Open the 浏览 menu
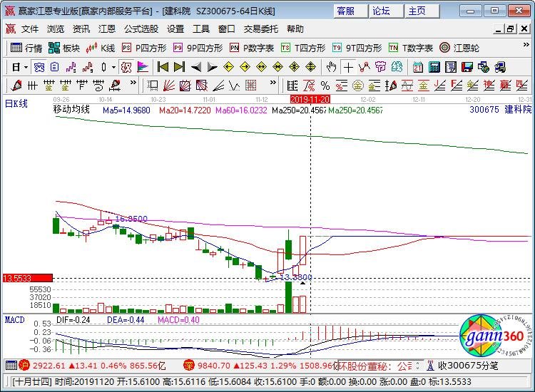 click(x=56, y=29)
